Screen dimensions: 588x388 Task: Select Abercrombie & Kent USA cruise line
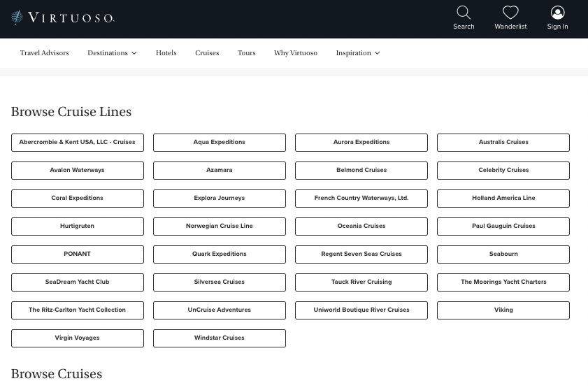pos(78,143)
